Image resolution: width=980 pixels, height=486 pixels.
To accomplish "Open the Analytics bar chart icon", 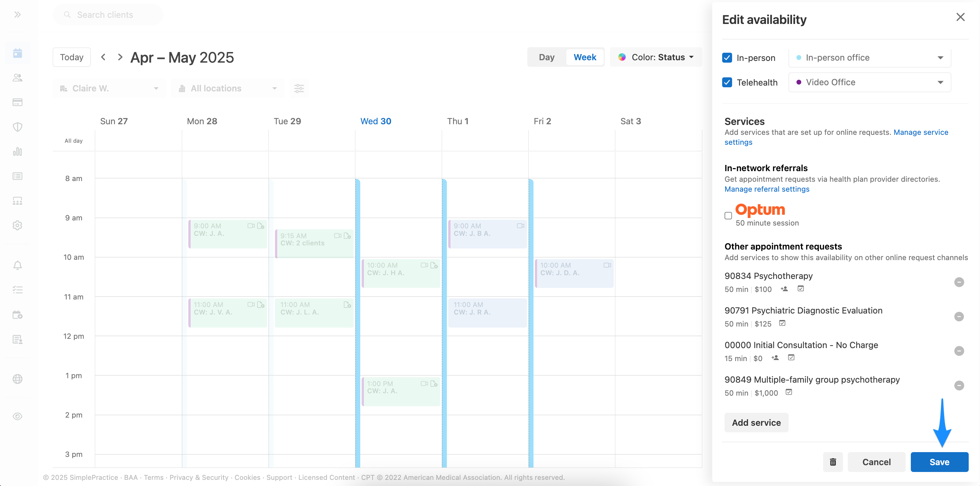I will coord(17,152).
